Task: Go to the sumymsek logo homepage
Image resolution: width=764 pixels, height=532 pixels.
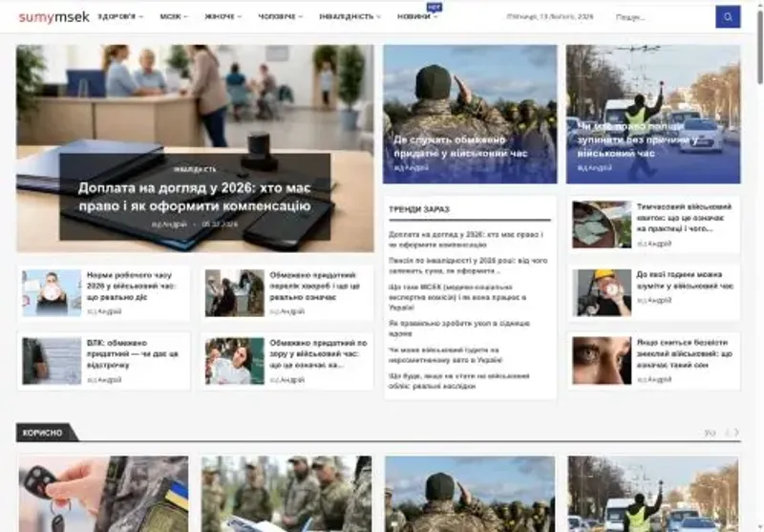Action: (x=53, y=17)
